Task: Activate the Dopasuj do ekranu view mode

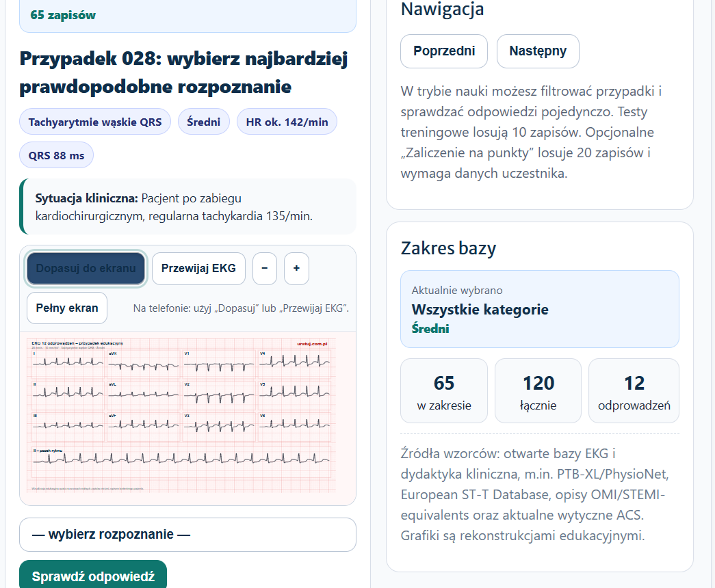Action: click(86, 269)
